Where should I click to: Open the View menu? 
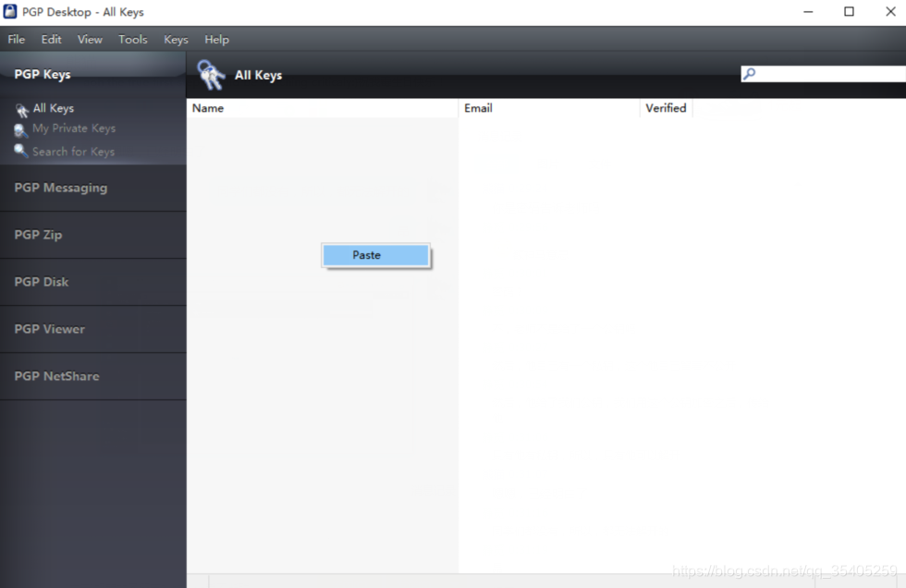(x=90, y=39)
